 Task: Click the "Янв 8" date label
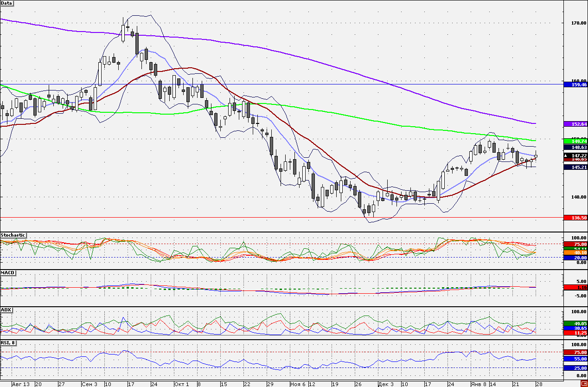(x=479, y=384)
